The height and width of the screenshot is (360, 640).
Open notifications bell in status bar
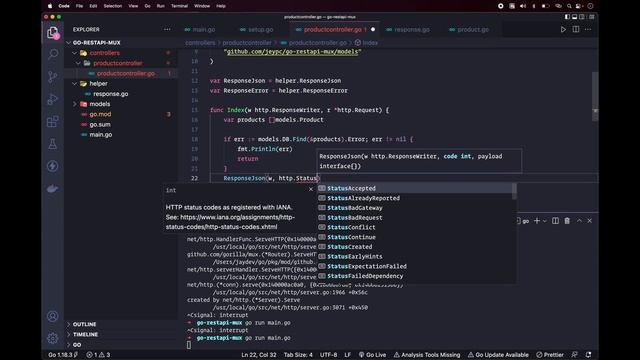coord(588,355)
